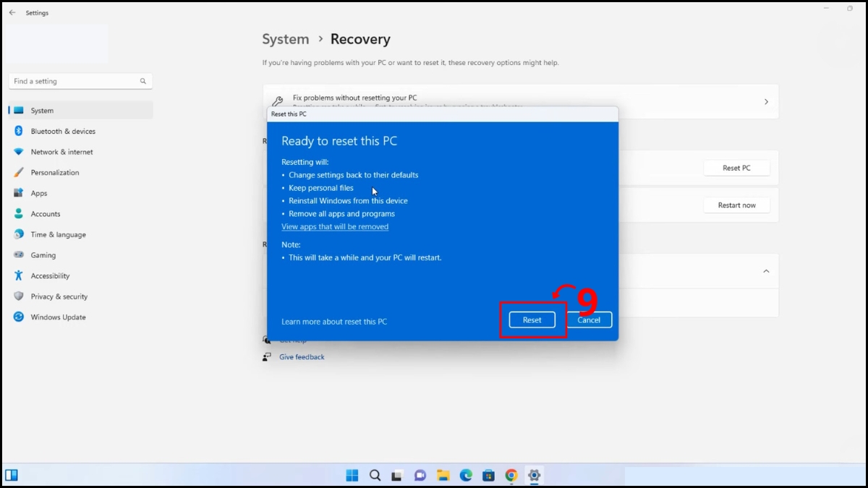Click System in the breadcrumb navigation
This screenshot has width=868, height=488.
285,39
